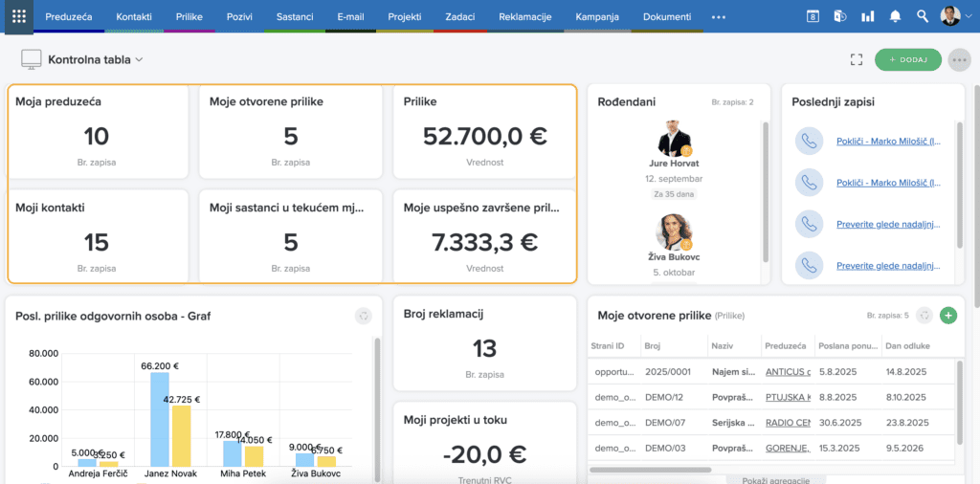Open the Kontakti module tab
The width and height of the screenshot is (980, 484).
[x=134, y=17]
